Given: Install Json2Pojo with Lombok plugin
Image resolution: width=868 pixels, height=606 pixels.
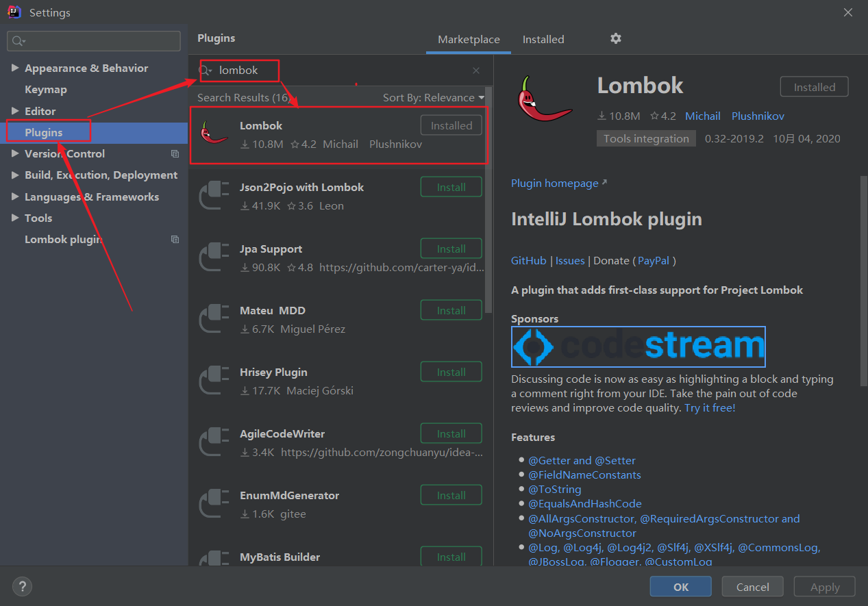Looking at the screenshot, I should 451,187.
